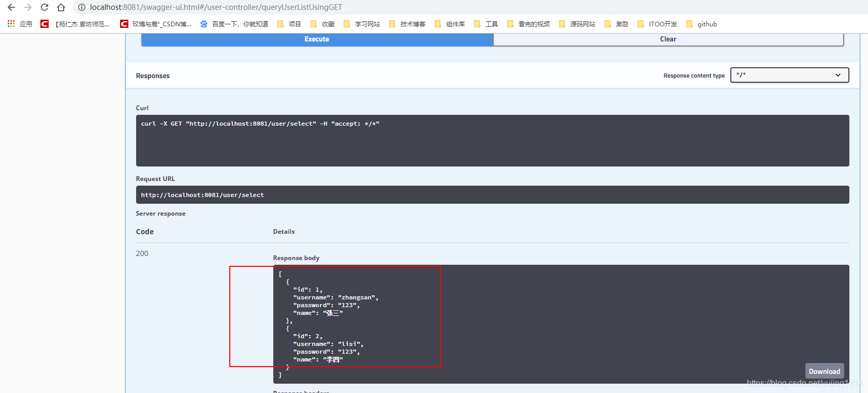This screenshot has width=868, height=393.
Task: Open the browser home page icon
Action: [61, 7]
